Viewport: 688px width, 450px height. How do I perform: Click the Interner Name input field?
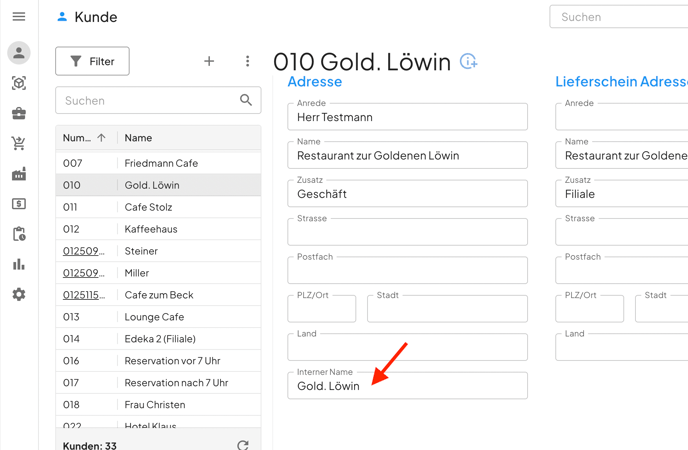tap(407, 386)
